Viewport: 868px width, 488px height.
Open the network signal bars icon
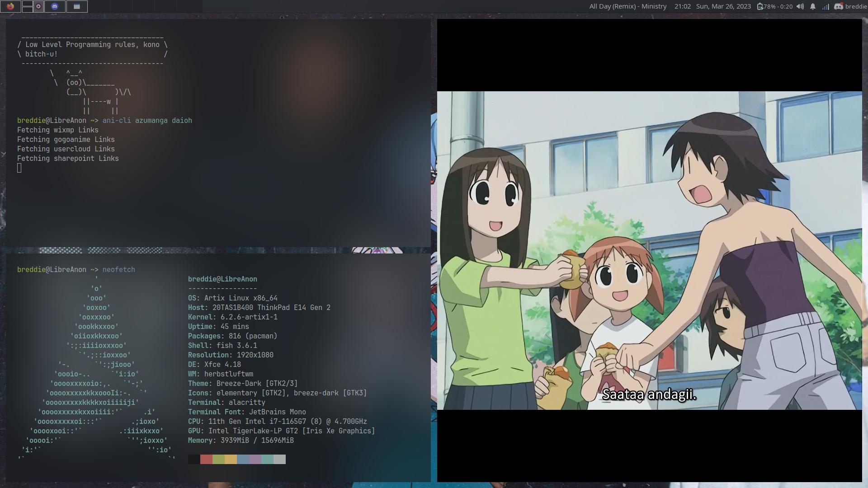[826, 6]
